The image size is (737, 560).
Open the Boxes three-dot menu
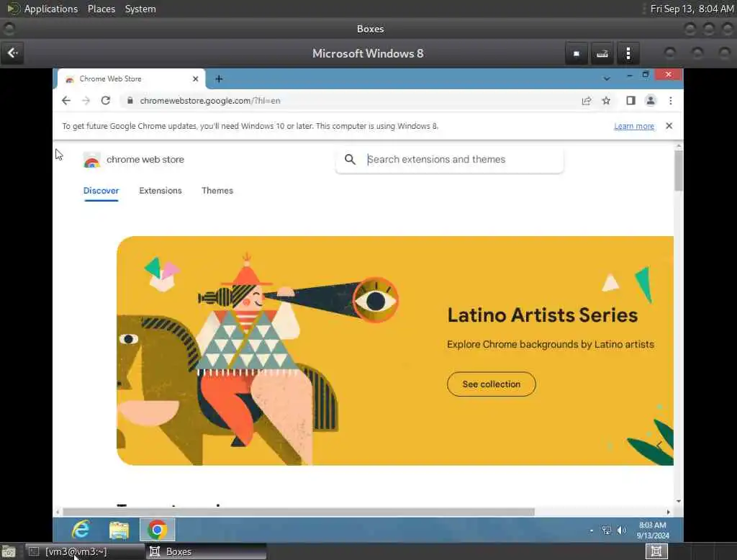click(628, 53)
